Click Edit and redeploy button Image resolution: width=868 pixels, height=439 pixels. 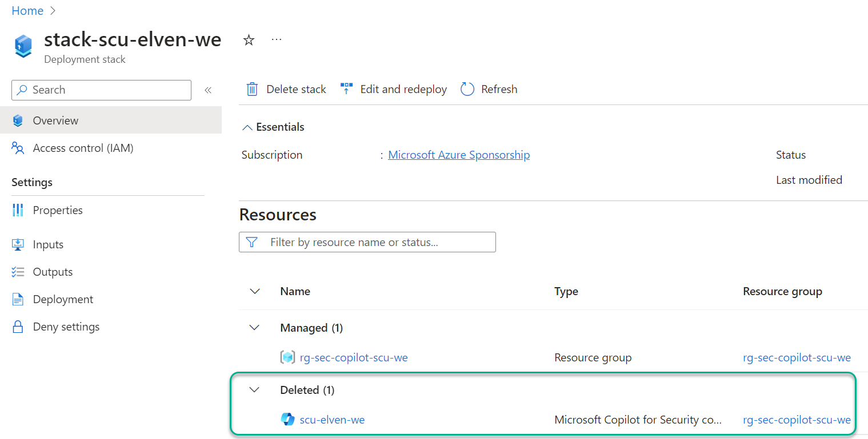pos(394,89)
